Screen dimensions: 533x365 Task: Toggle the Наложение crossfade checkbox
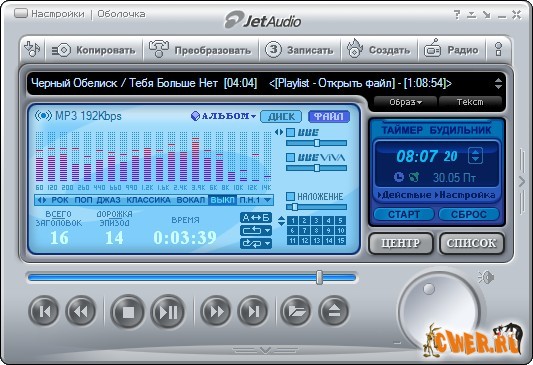click(x=290, y=196)
